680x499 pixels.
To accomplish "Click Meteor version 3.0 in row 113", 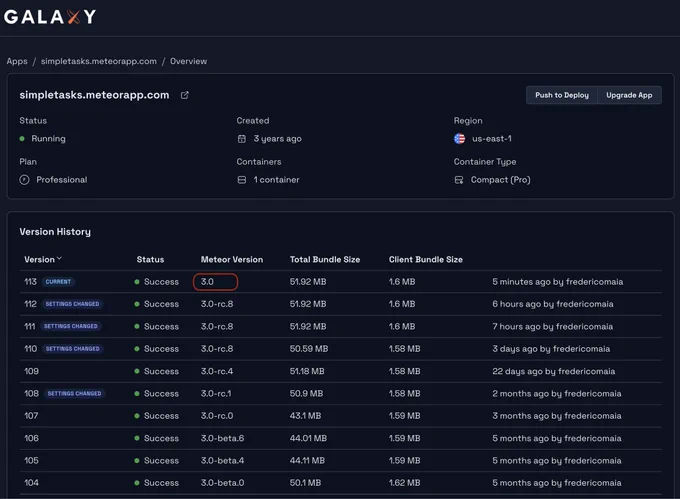I will [207, 282].
